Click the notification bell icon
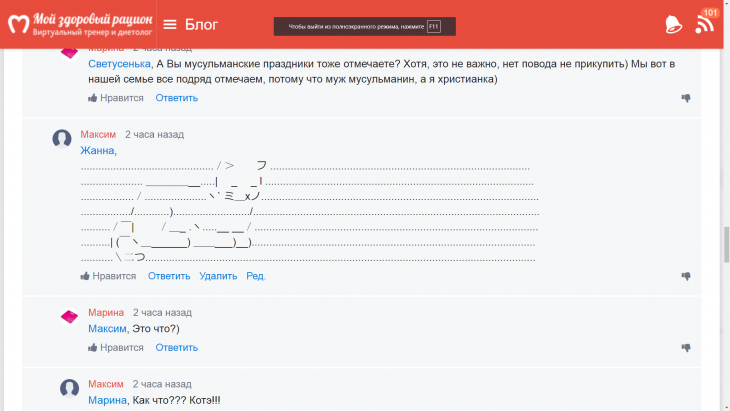730x411 pixels. click(x=673, y=24)
